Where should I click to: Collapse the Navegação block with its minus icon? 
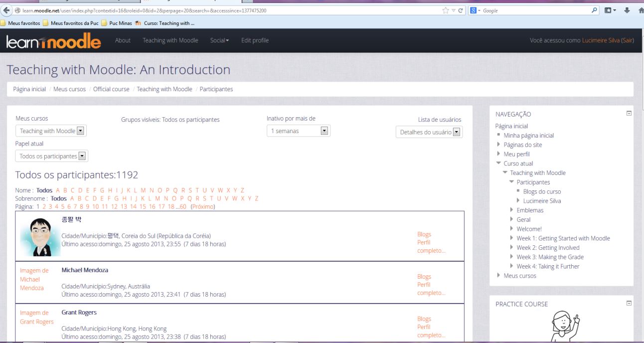click(629, 114)
